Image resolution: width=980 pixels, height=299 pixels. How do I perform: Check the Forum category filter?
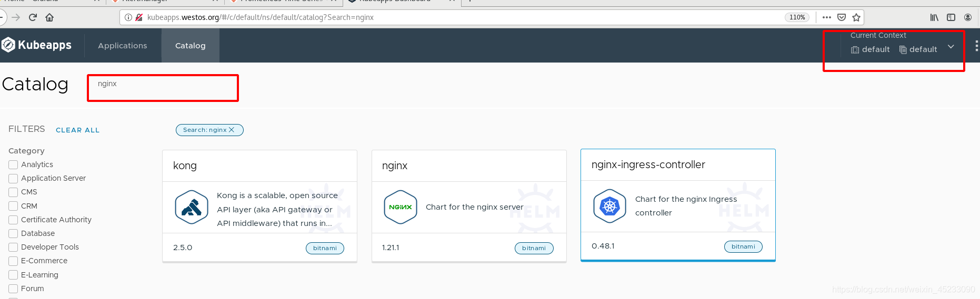pyautogui.click(x=13, y=289)
